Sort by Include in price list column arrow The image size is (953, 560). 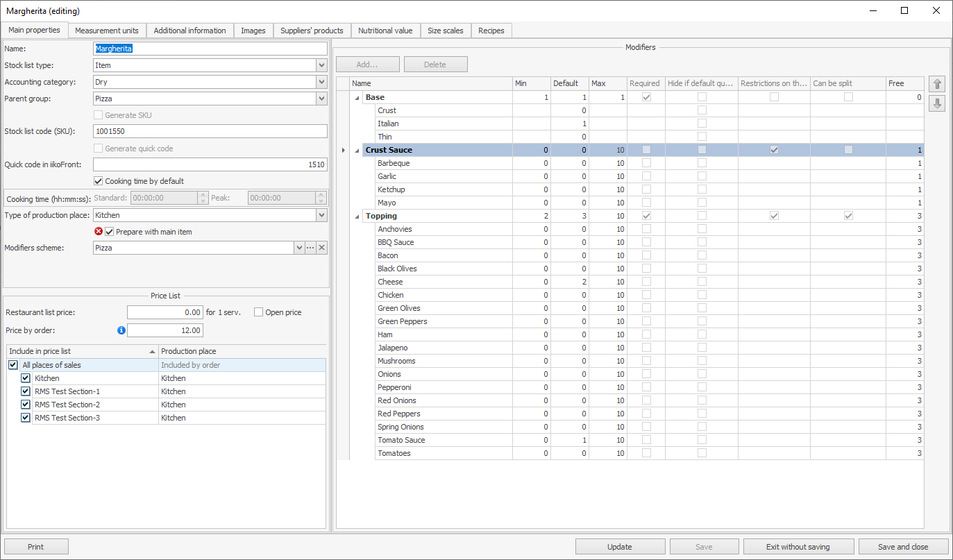pos(152,352)
